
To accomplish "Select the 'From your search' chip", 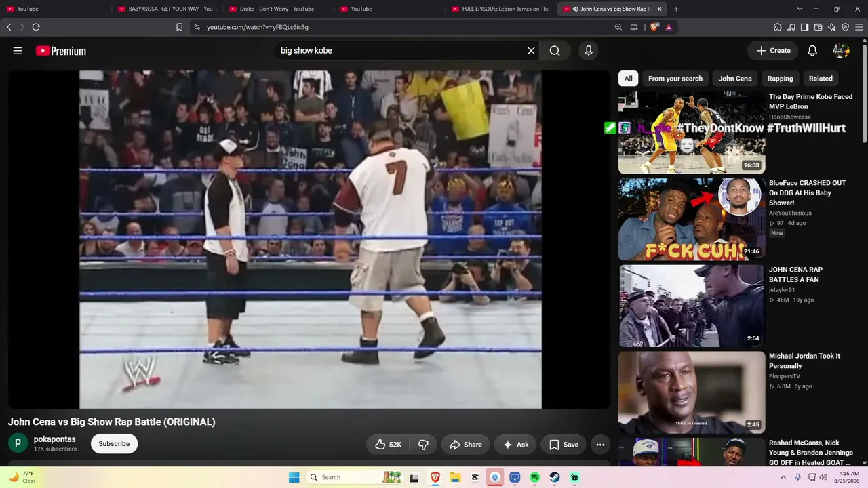I will click(x=675, y=79).
